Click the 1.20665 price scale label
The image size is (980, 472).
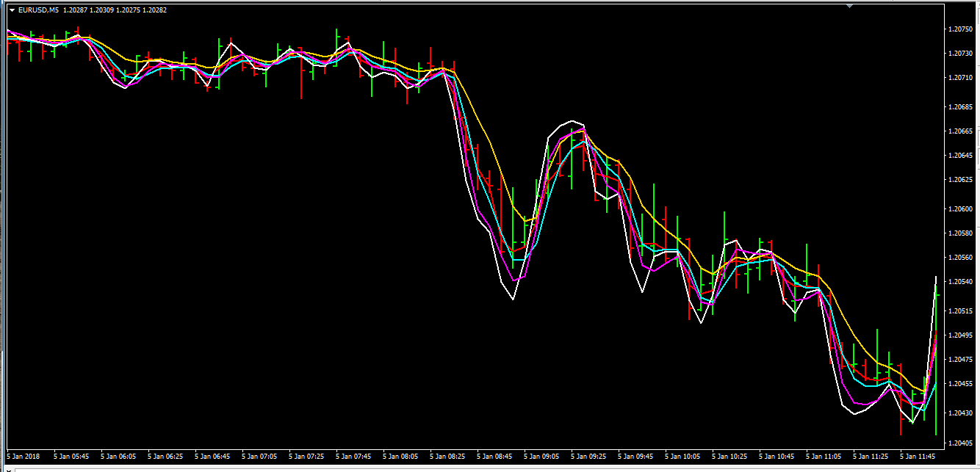pos(960,131)
